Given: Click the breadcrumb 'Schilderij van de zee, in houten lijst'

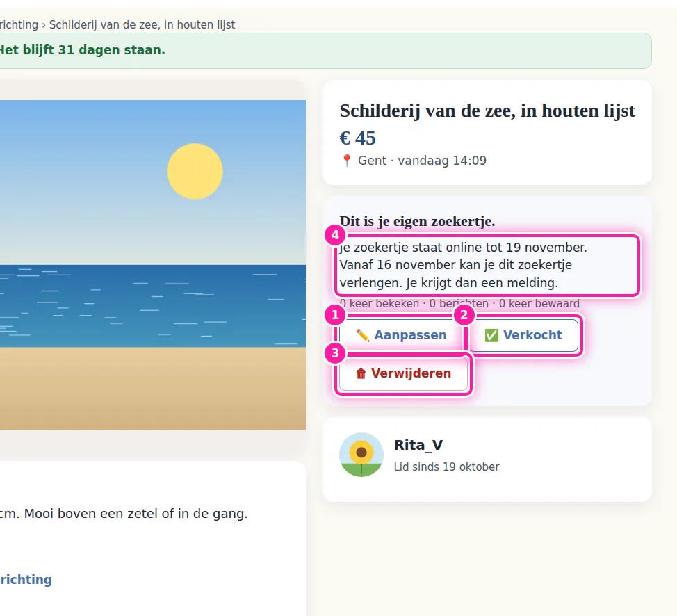Looking at the screenshot, I should 142,24.
